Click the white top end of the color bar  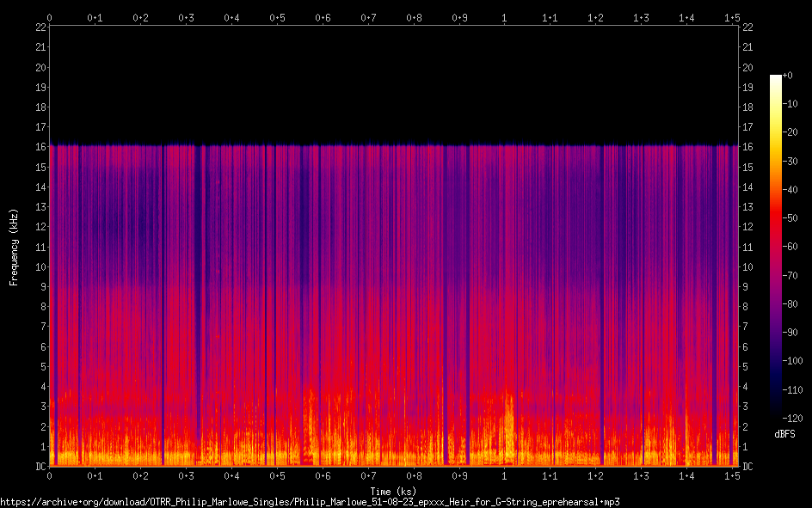pos(775,78)
